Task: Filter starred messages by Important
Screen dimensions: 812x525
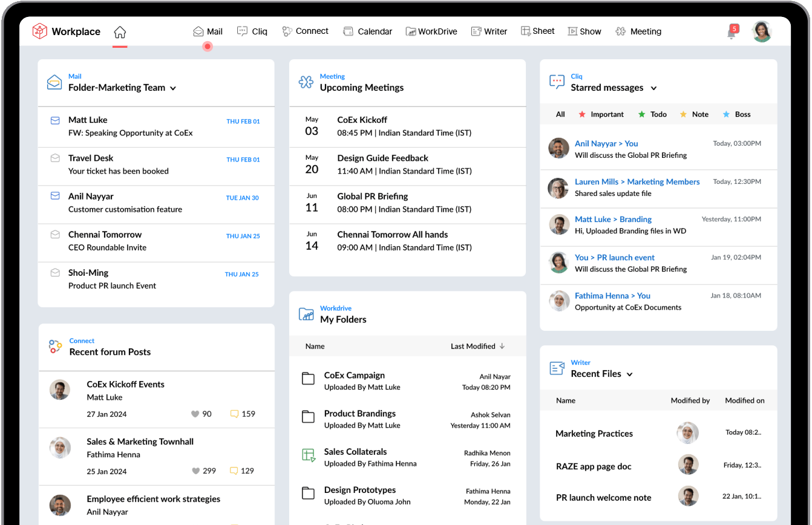Action: click(x=601, y=114)
